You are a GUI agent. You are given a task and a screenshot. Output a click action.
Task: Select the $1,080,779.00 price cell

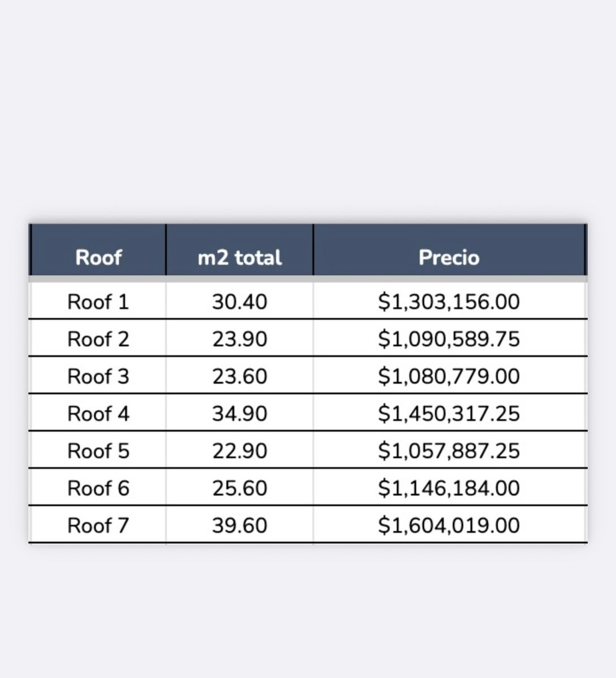pos(449,376)
